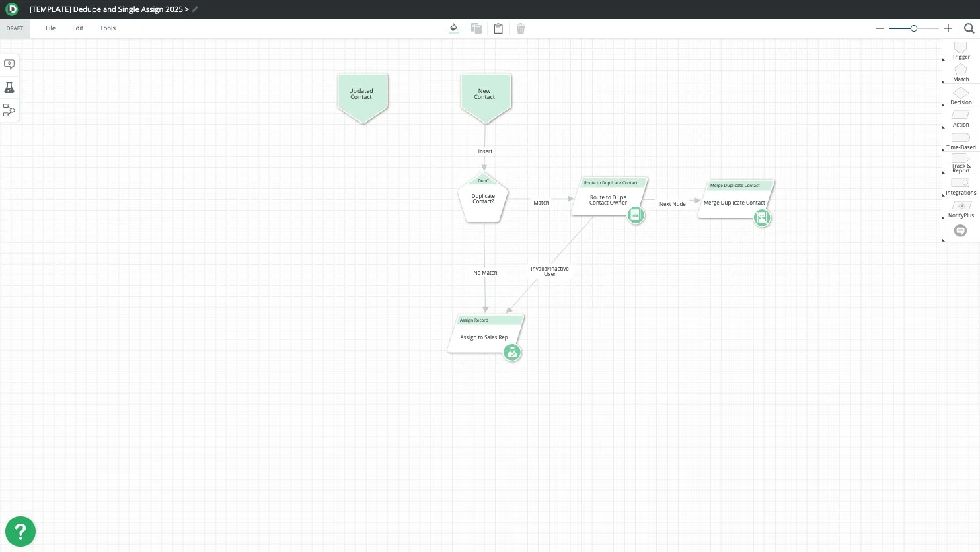
Task: Expand the Trigger palette corner arrow
Action: 944,60
